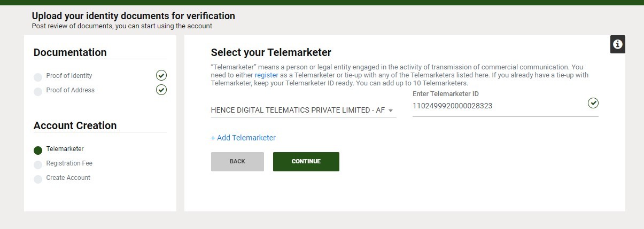The image size is (644, 229).
Task: Click the filled green Telemarketer step circle
Action: click(x=38, y=150)
